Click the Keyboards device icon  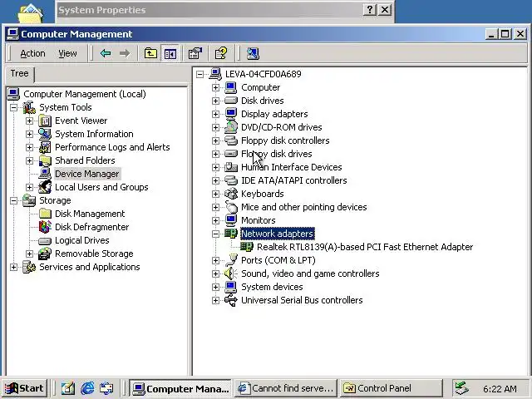pyautogui.click(x=231, y=194)
